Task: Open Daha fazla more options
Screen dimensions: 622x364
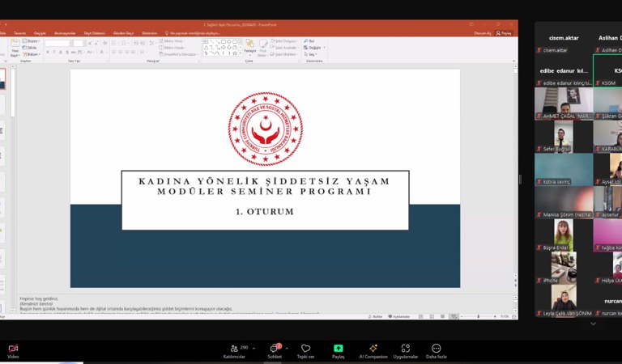Action: (436, 351)
